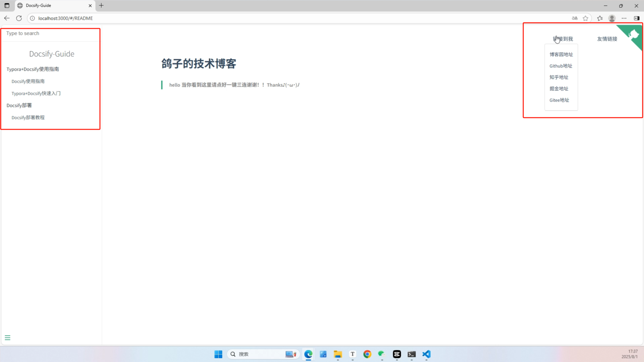Click the page refresh icon

pyautogui.click(x=19, y=18)
